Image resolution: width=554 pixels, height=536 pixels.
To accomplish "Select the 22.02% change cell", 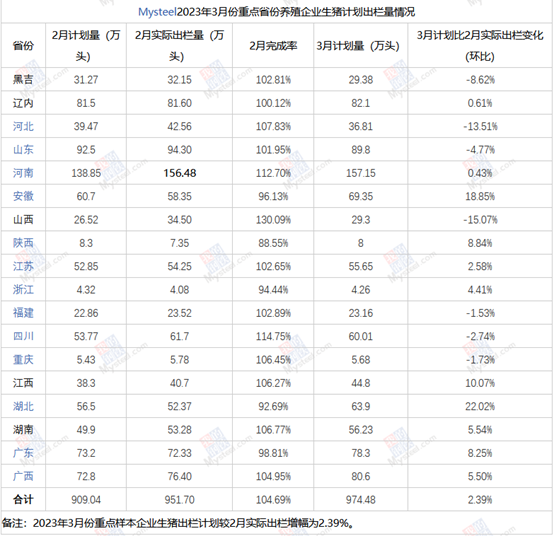I will click(x=480, y=406).
